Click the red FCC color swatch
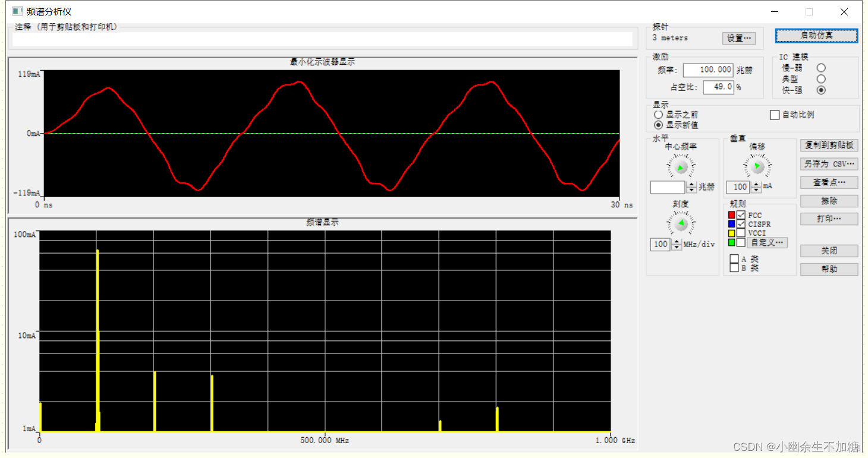Screen dimensions: 868x458 pyautogui.click(x=731, y=215)
